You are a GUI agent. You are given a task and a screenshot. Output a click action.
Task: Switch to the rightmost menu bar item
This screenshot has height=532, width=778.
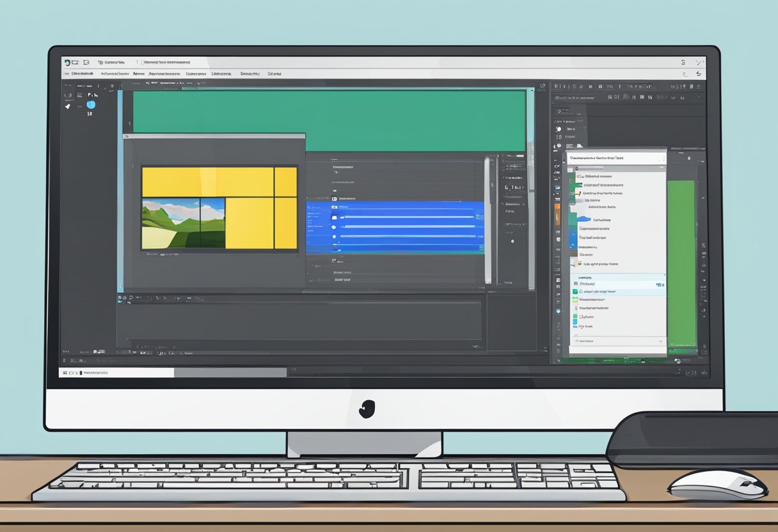click(x=274, y=73)
